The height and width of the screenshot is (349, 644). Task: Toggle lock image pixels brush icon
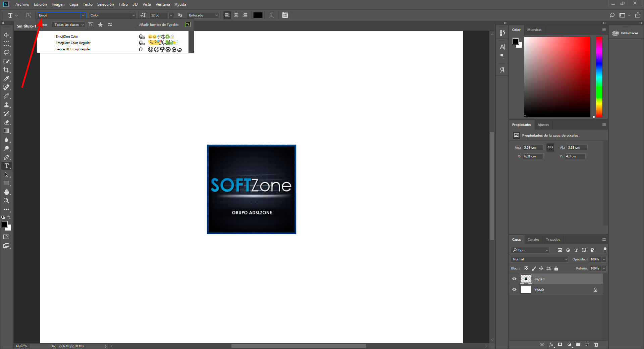(x=534, y=268)
